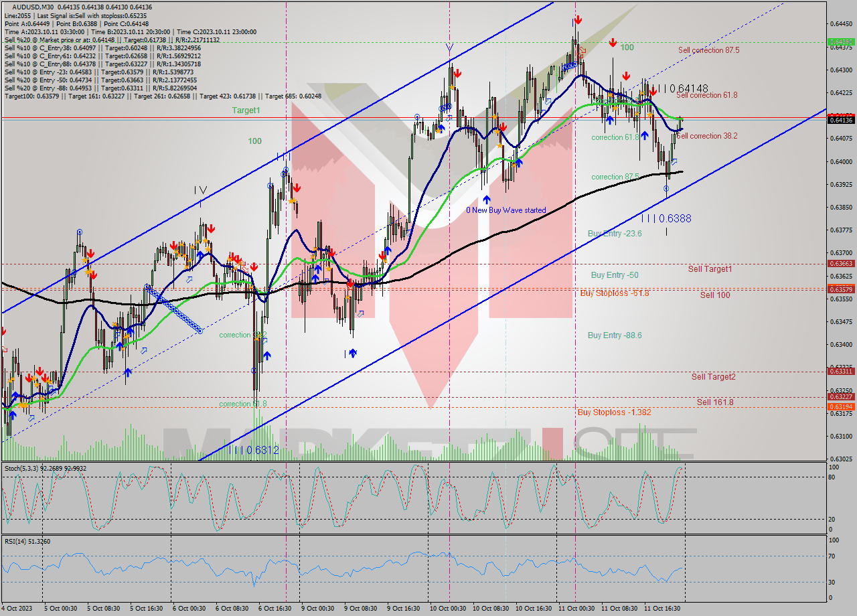Click the Stochastic panel's 80 level label
This screenshot has width=857, height=616.
[832, 477]
